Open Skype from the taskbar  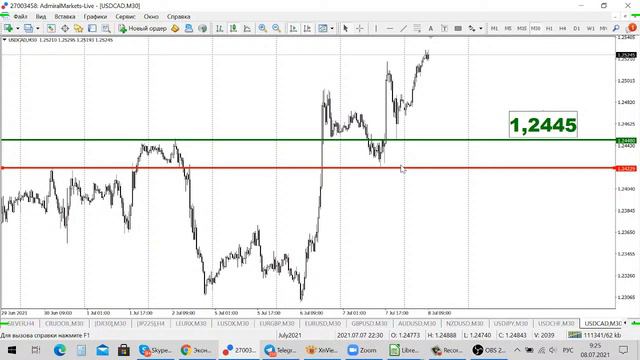click(157, 350)
